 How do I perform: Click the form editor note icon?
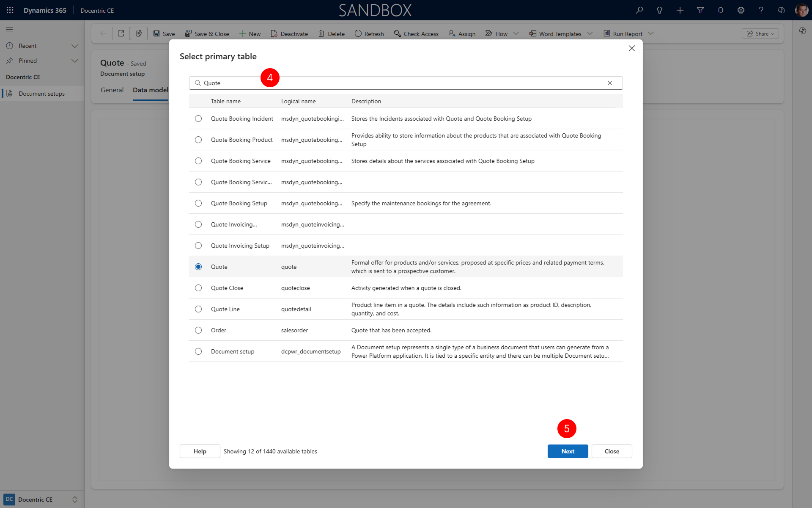pos(139,33)
